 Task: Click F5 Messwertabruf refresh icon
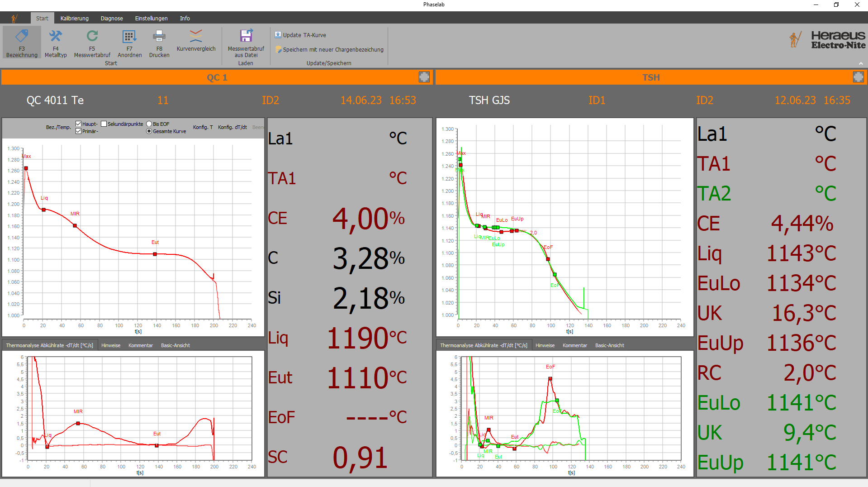click(x=92, y=36)
